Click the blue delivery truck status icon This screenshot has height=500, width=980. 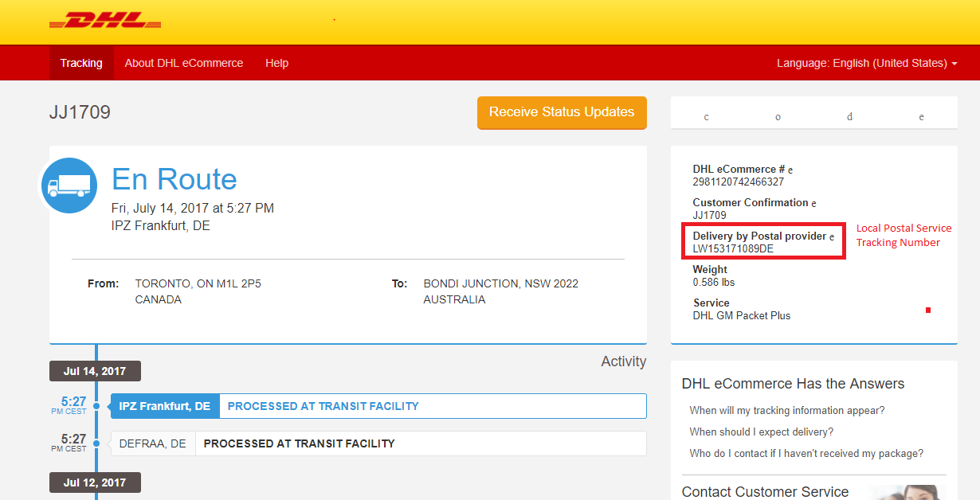coord(69,186)
